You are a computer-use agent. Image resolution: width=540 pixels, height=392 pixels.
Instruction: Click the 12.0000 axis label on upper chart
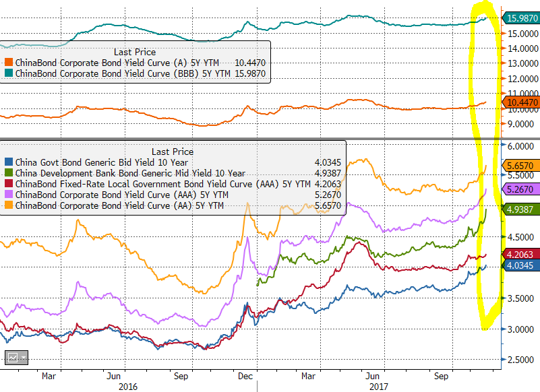[522, 79]
